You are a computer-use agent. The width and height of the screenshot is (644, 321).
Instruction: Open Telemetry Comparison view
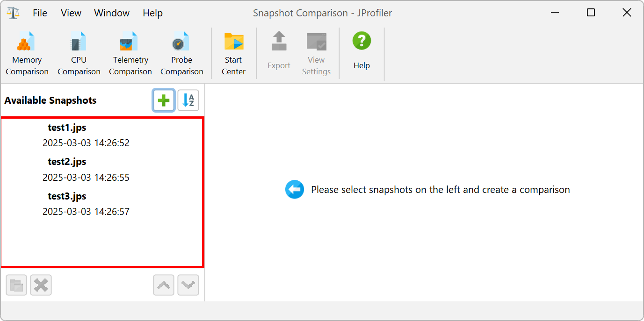(130, 53)
